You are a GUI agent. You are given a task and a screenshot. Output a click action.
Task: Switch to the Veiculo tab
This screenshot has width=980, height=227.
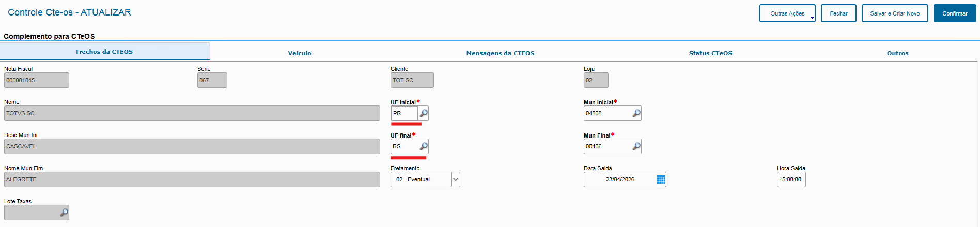(x=300, y=53)
